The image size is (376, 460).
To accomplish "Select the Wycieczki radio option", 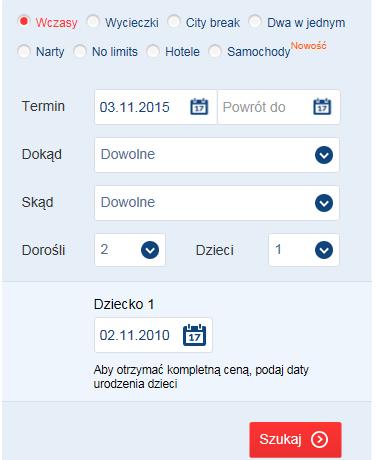I will coord(93,22).
